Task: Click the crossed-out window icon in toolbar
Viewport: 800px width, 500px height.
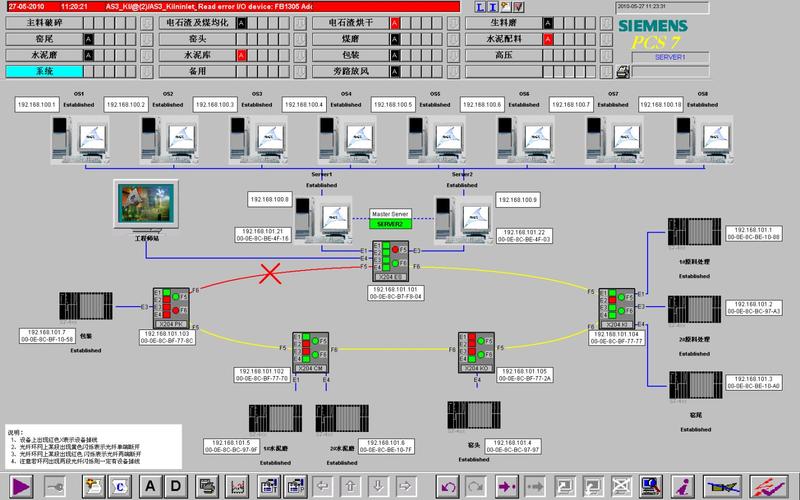Action: tap(622, 486)
